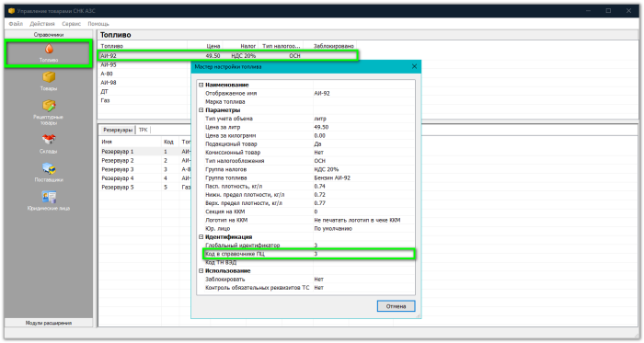
Task: Open the Файл menu
Action: point(16,24)
